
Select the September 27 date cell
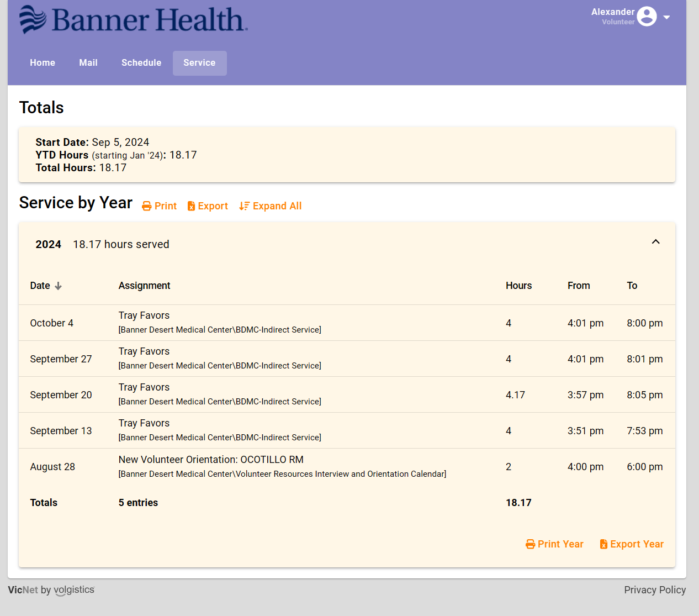pos(61,359)
